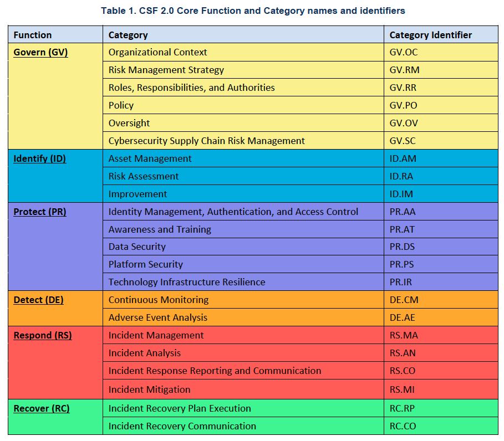The width and height of the screenshot is (504, 441).
Task: Open the Govern (GV) function link
Action: pyautogui.click(x=40, y=52)
